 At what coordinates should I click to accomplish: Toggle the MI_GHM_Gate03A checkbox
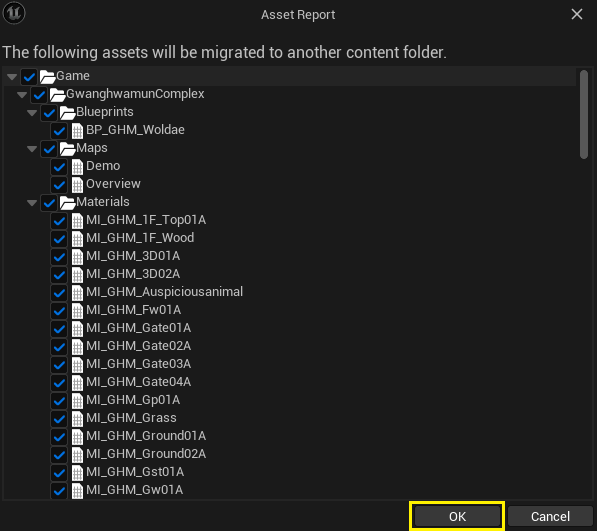59,365
